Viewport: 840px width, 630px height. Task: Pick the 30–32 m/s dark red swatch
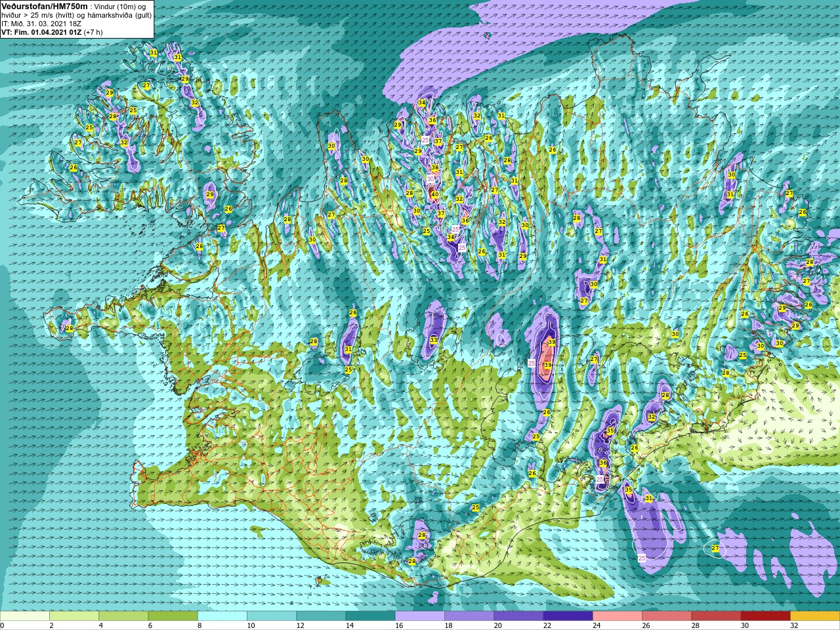pyautogui.click(x=765, y=616)
